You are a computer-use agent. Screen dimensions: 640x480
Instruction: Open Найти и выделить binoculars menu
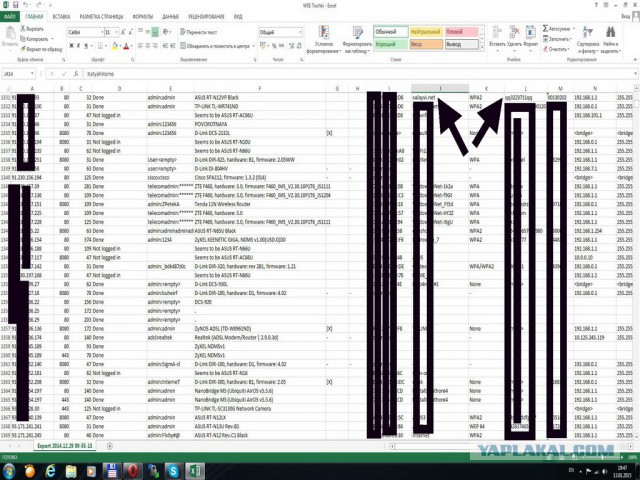611,39
